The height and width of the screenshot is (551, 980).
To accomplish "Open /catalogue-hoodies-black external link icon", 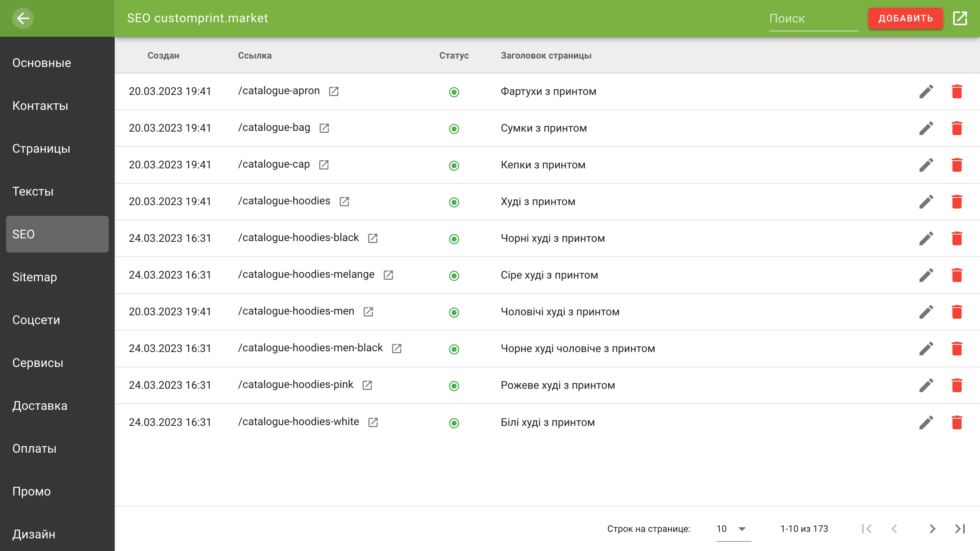I will [373, 238].
